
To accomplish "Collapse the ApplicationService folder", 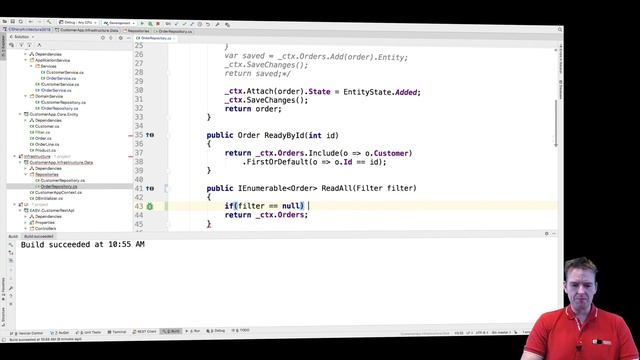I will [26, 60].
